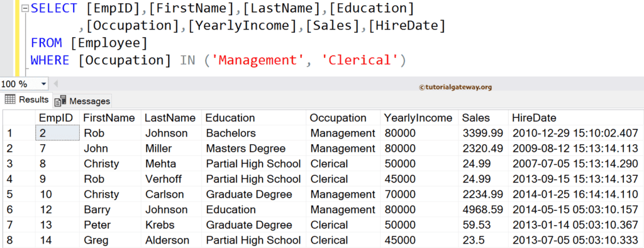
Task: Switch to the Messages tab
Action: [x=82, y=100]
